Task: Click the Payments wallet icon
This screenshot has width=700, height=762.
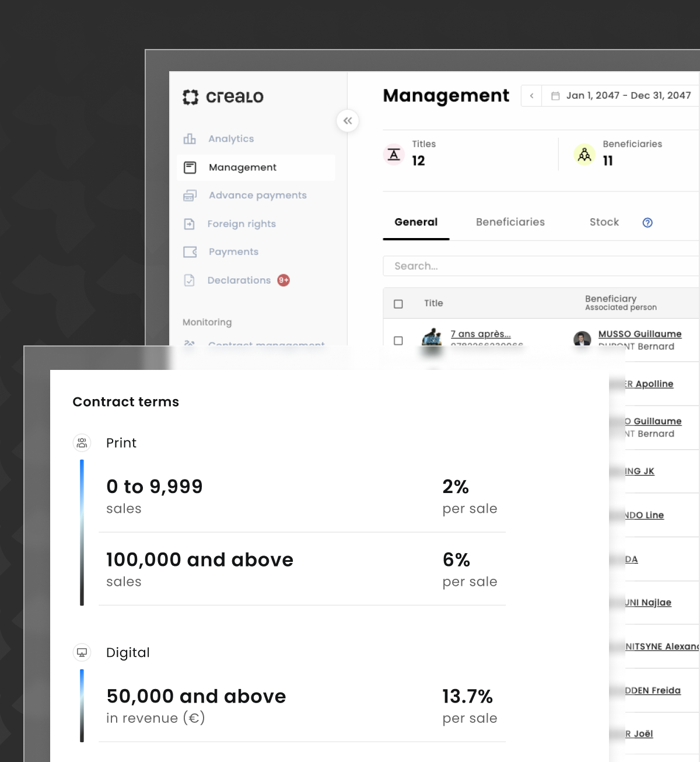Action: pos(190,252)
